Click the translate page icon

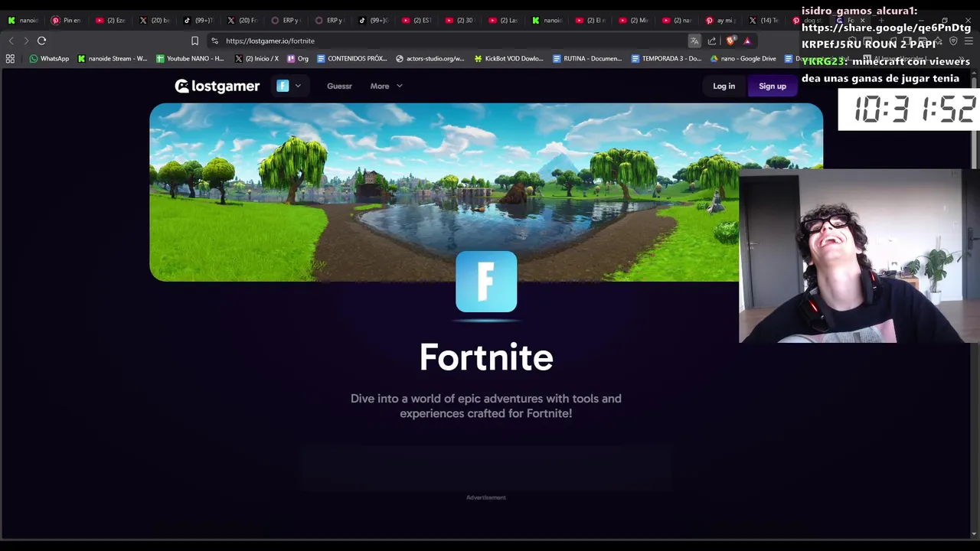[x=694, y=41]
